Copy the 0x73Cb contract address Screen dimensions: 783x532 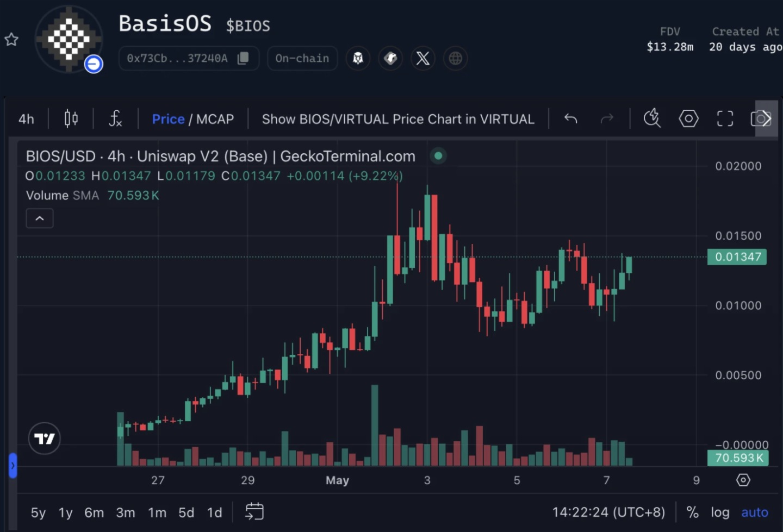(244, 58)
